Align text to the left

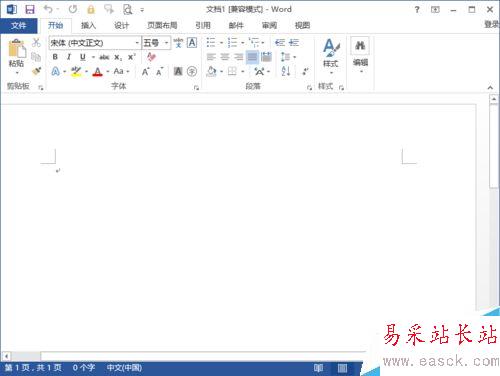coord(211,57)
